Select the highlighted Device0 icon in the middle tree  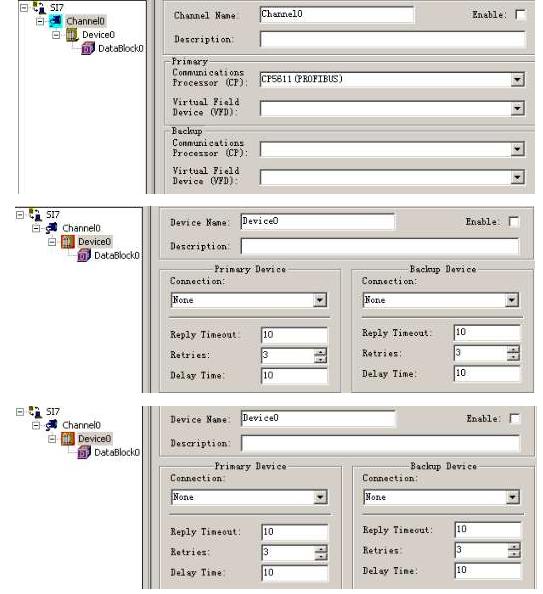coord(68,242)
